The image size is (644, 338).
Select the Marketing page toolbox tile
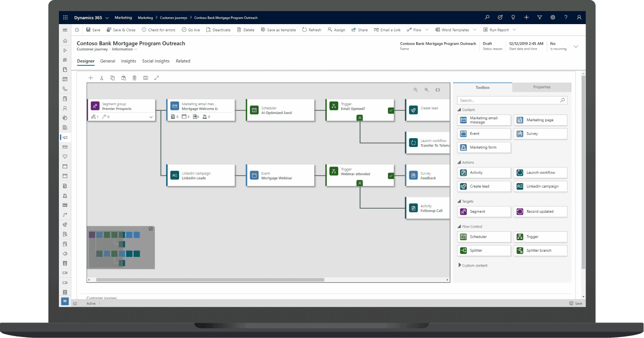pos(540,120)
